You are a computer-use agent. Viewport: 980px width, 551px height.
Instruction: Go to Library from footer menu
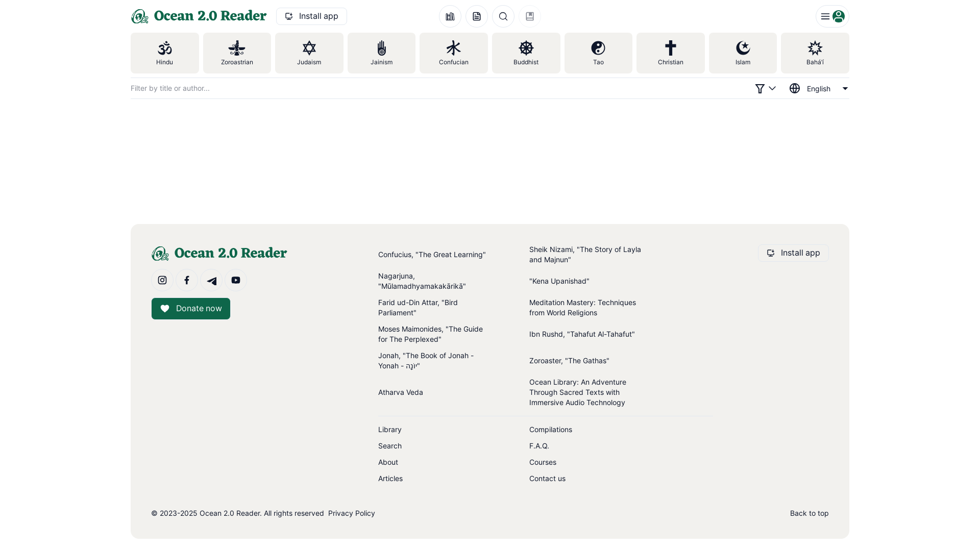[x=390, y=430]
